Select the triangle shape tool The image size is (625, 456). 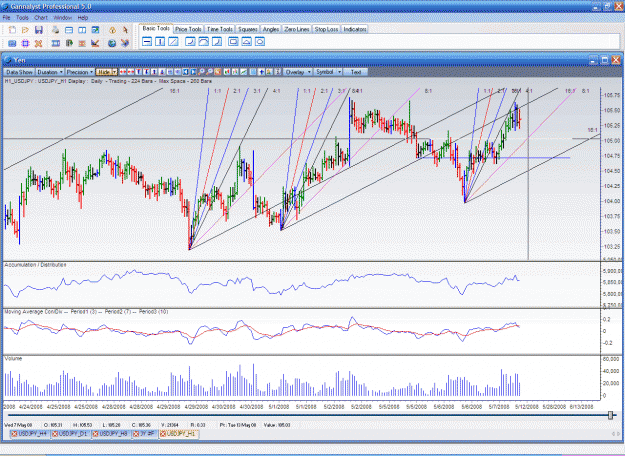point(246,41)
